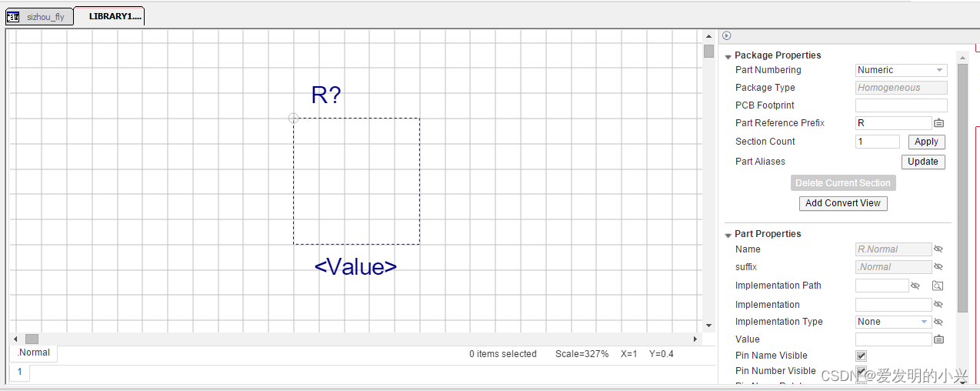The image size is (980, 391).
Task: Collapse the Package Properties section
Action: coord(728,56)
